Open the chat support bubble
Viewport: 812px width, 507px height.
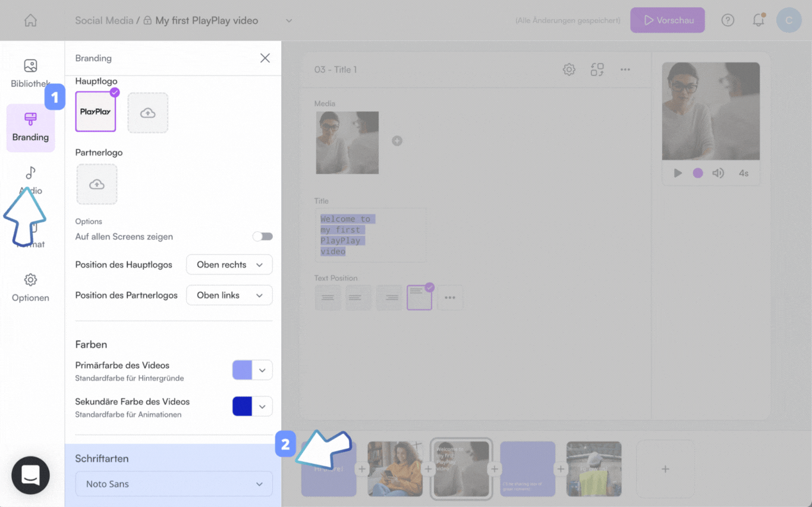tap(30, 475)
